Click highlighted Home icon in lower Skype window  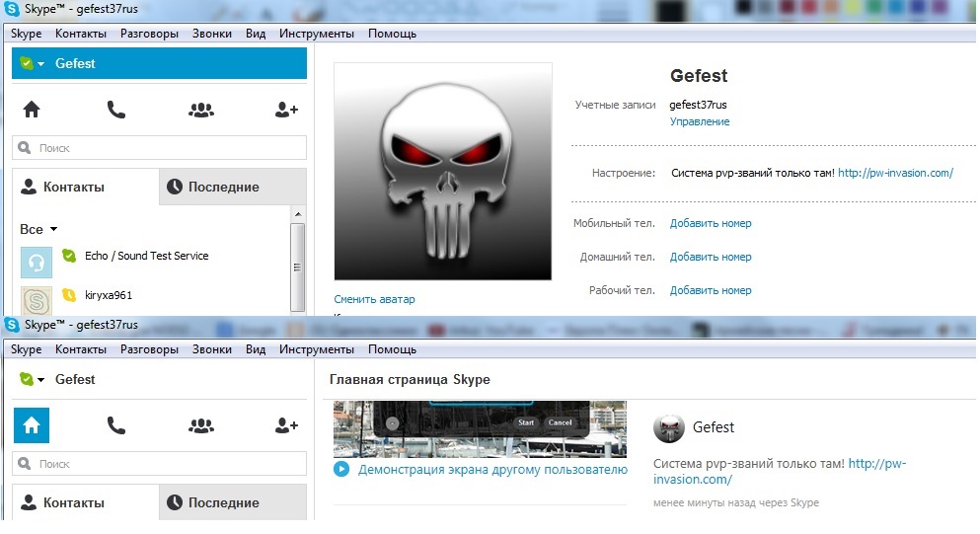coord(32,425)
